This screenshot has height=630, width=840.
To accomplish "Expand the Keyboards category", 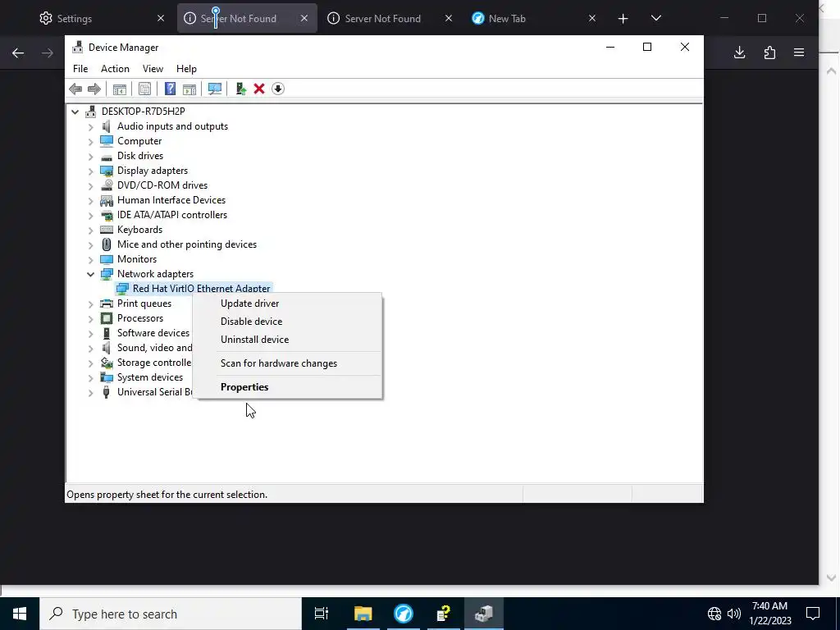I will click(x=90, y=231).
